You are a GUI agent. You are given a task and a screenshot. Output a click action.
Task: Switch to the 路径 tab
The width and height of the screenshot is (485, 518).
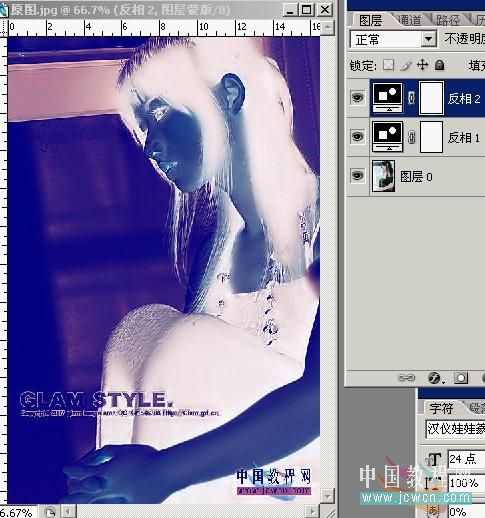(448, 20)
